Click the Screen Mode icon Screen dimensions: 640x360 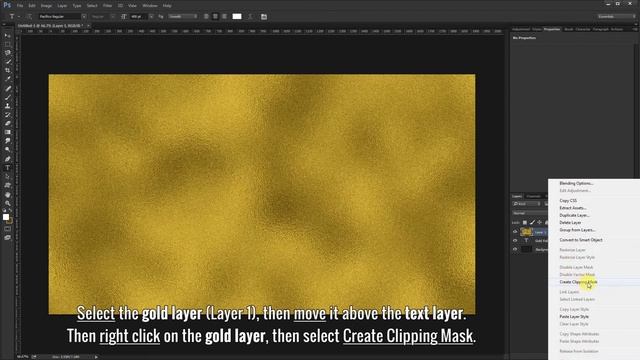(7, 238)
